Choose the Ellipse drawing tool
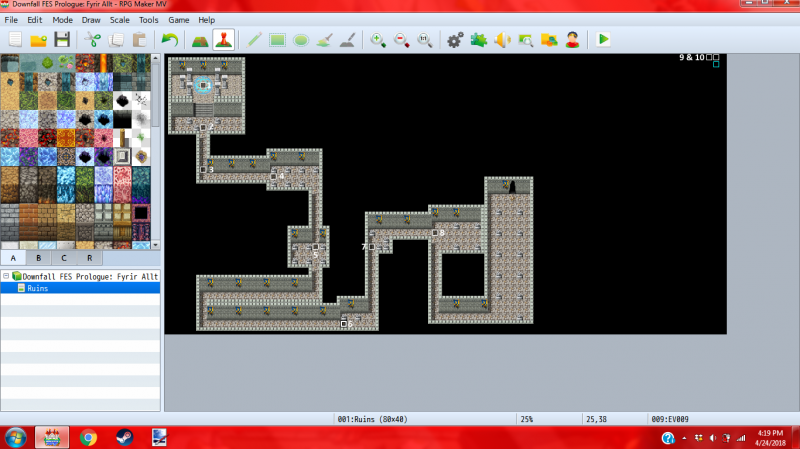The width and height of the screenshot is (800, 449). click(301, 40)
